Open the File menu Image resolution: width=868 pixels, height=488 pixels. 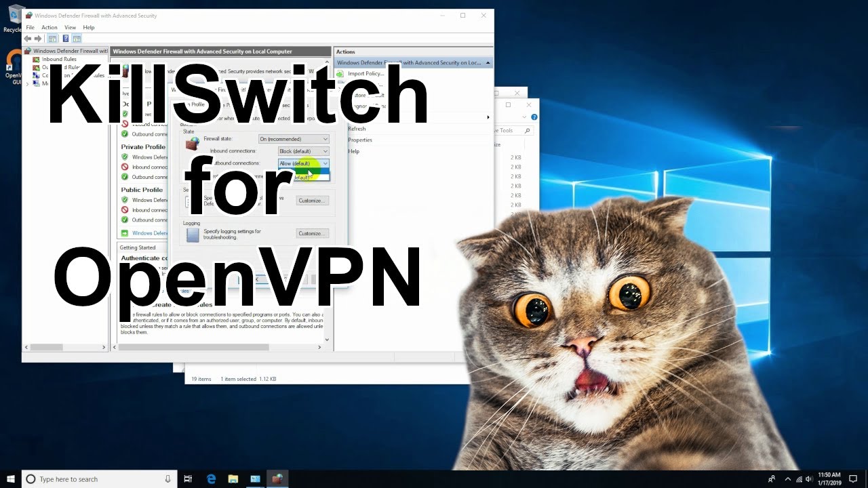(x=30, y=27)
